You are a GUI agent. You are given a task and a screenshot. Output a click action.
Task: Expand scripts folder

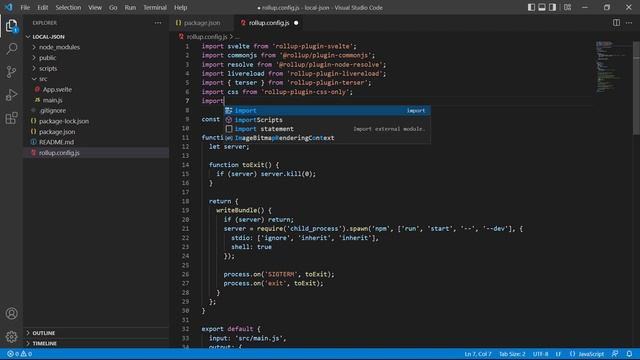(x=96, y=69)
